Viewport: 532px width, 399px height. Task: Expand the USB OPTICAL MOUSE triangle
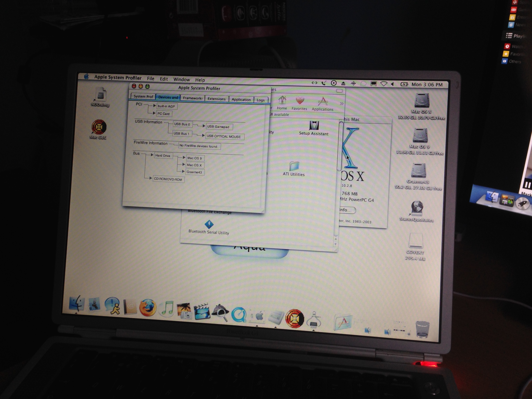point(203,135)
